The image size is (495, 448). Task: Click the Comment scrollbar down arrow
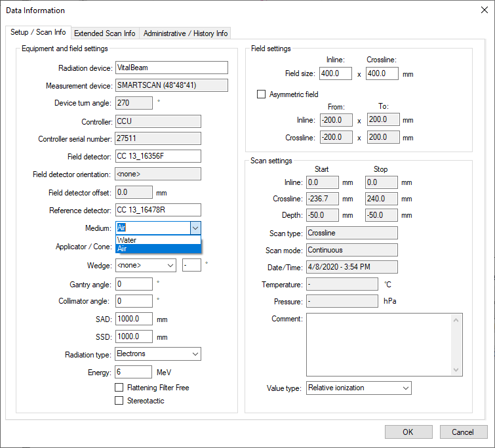point(456,369)
